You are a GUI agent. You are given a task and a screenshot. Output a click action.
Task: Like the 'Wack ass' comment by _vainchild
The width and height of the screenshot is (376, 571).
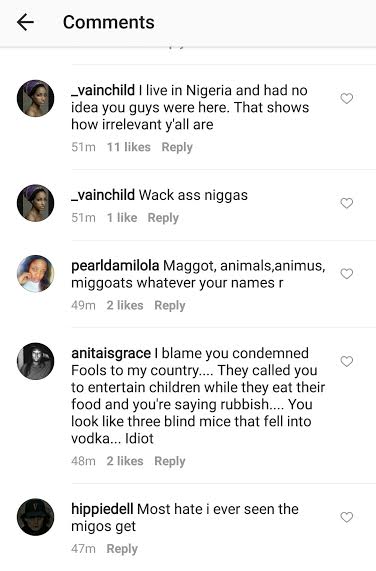[x=347, y=203]
